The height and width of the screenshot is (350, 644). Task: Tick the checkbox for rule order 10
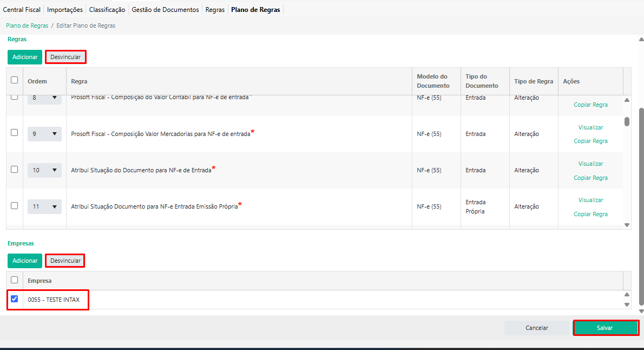pyautogui.click(x=15, y=169)
